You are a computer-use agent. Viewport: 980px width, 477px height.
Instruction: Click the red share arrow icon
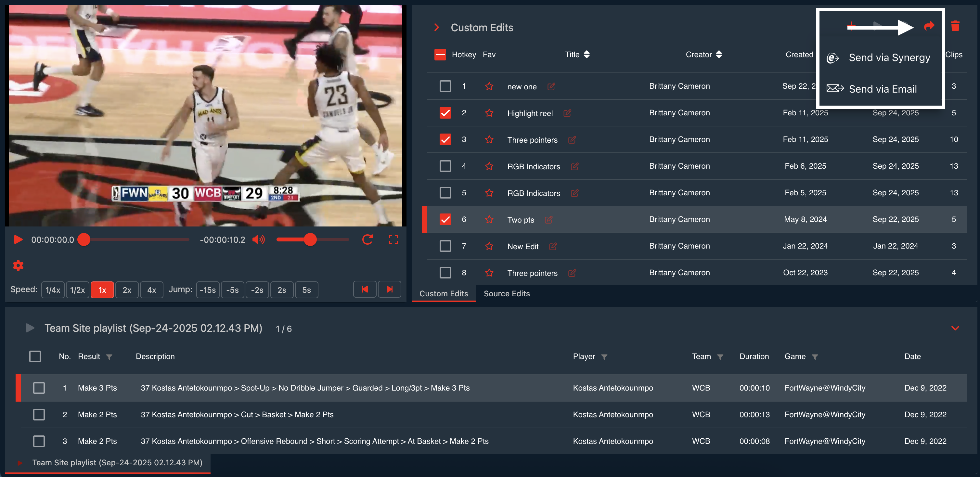tap(929, 26)
